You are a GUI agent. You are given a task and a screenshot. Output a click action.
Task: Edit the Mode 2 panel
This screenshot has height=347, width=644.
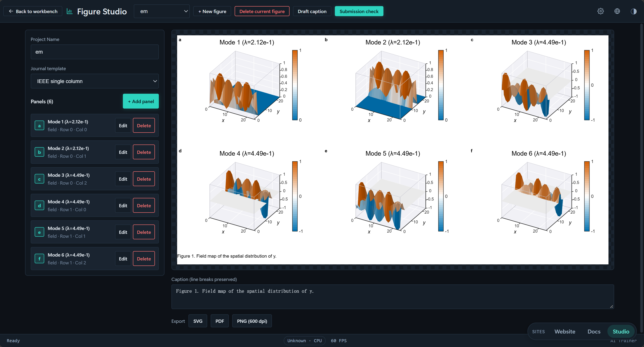[123, 152]
